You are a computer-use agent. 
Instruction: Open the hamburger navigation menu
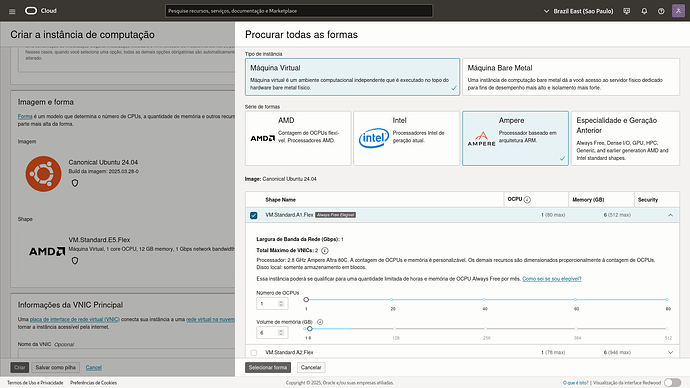click(12, 11)
